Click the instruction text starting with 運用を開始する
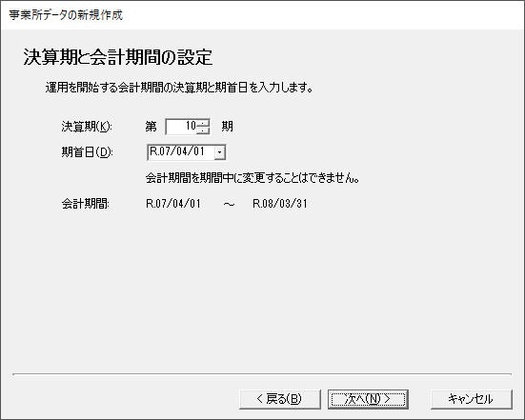 click(179, 88)
